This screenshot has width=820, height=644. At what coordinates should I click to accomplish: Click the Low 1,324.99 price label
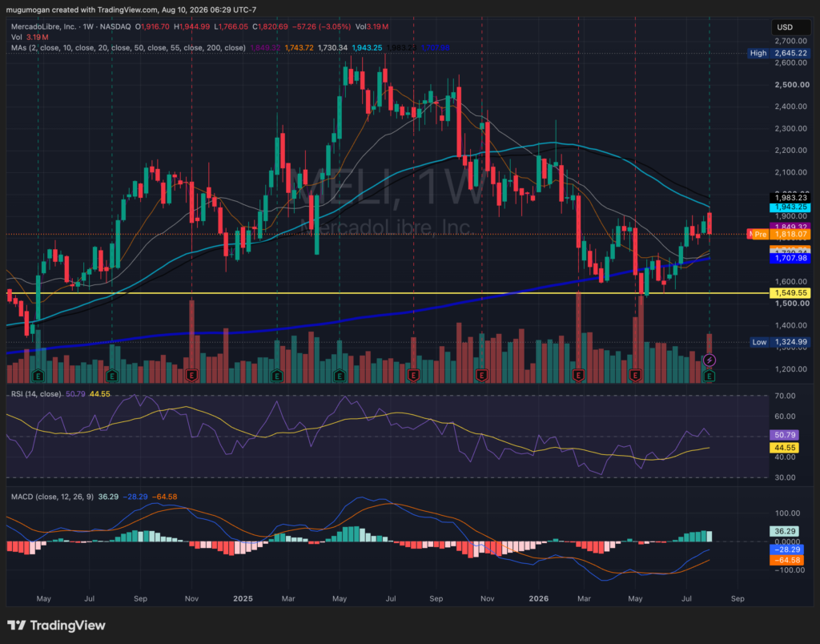780,342
